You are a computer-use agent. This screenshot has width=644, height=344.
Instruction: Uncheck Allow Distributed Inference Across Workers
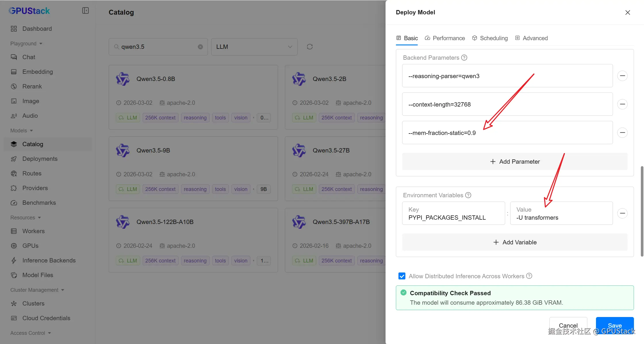(402, 276)
